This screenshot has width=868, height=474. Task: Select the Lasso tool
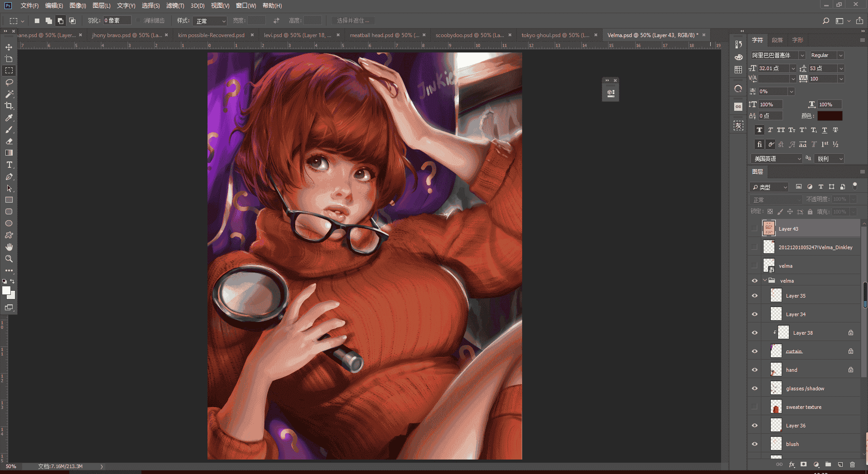pyautogui.click(x=9, y=82)
